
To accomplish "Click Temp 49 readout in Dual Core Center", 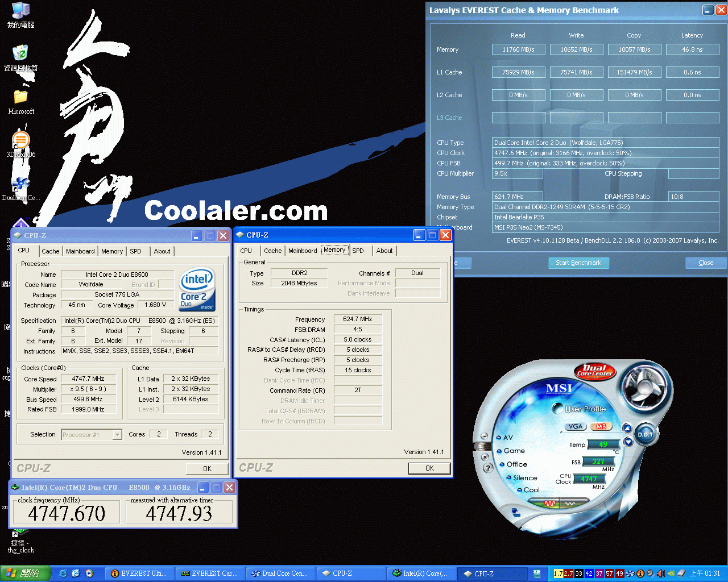I will (x=603, y=444).
